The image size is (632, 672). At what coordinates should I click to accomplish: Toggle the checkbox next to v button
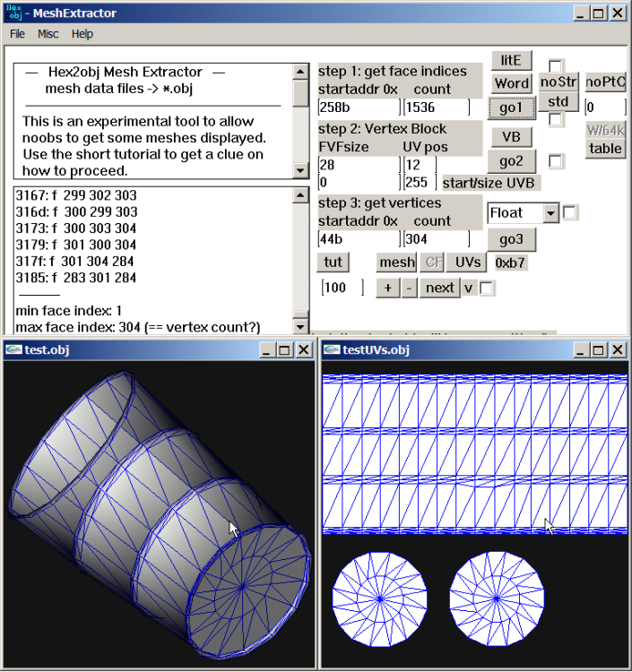point(487,288)
